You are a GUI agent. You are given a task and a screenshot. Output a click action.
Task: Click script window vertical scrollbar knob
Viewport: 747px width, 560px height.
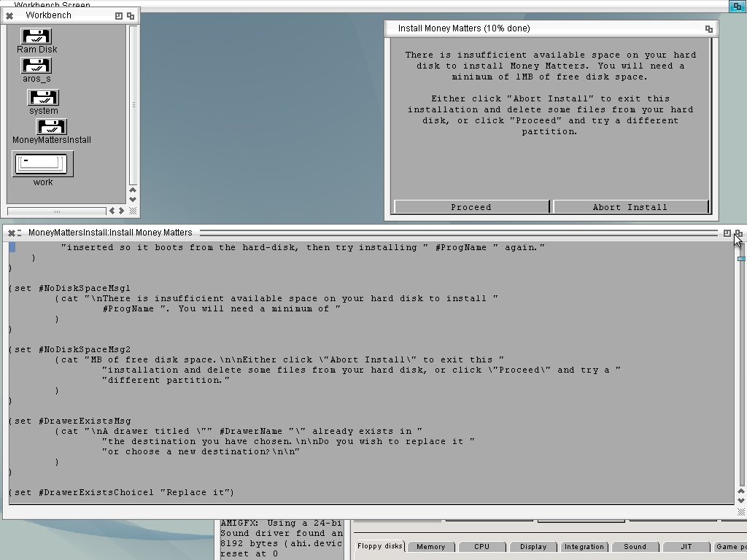[x=741, y=259]
